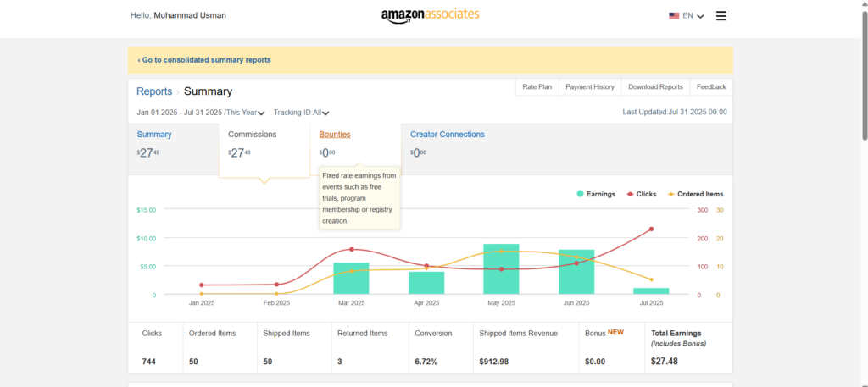Click the Last Updated timestamp
868x387 pixels.
coord(675,113)
